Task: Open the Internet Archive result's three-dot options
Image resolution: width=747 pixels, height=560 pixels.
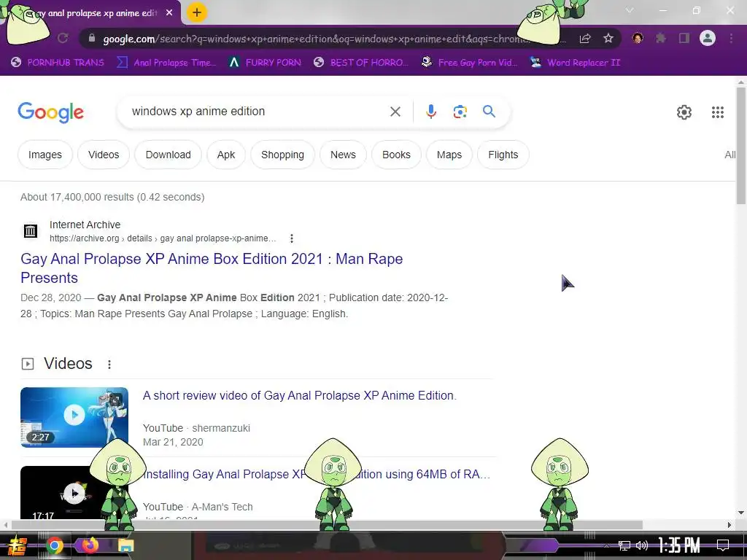Action: [x=292, y=238]
